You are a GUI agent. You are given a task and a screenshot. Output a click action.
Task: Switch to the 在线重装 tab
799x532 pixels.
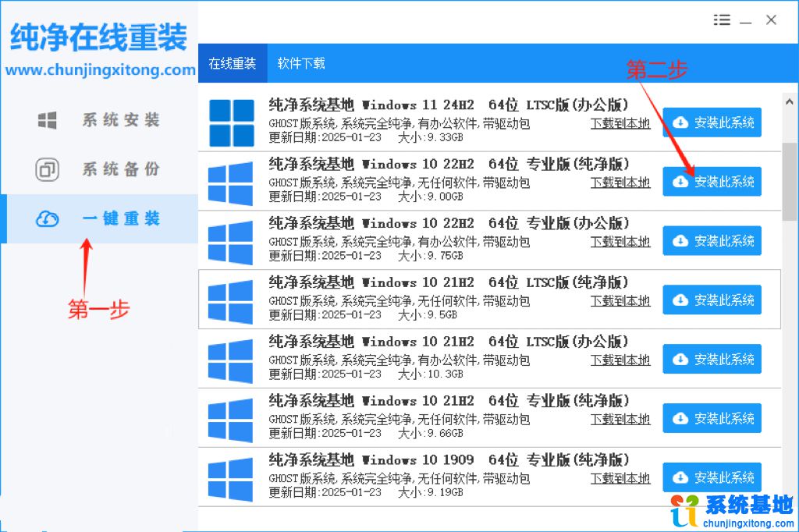point(233,63)
